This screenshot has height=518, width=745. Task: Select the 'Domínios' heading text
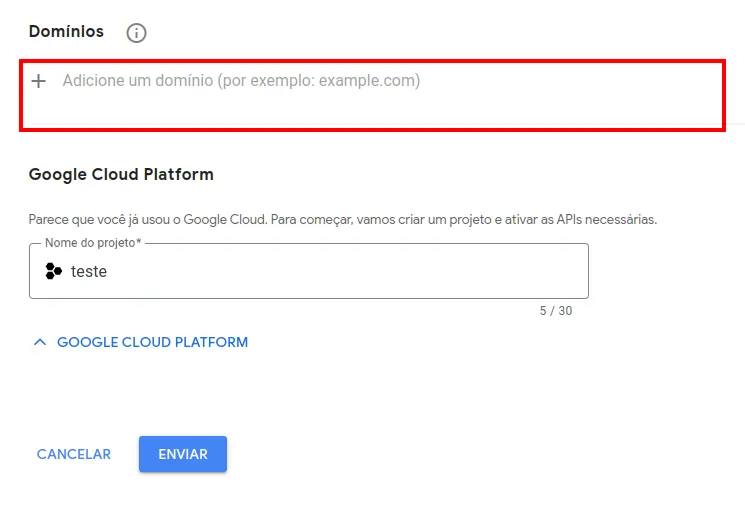click(x=66, y=31)
